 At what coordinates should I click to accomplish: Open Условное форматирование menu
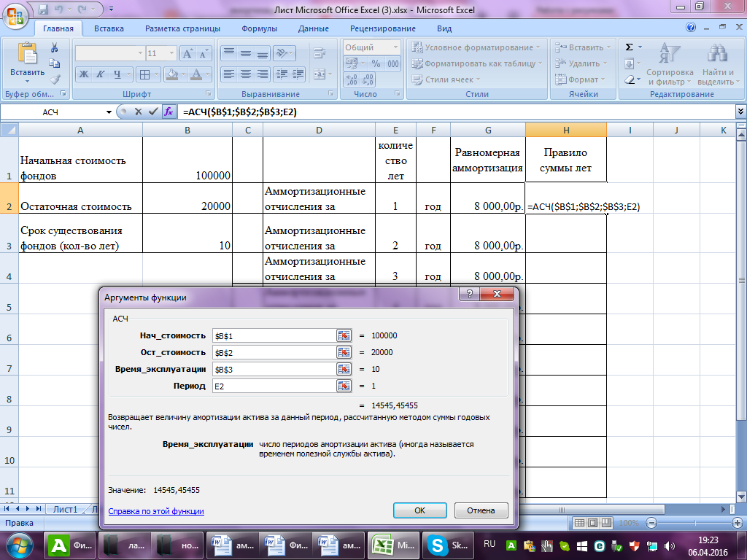tap(476, 47)
